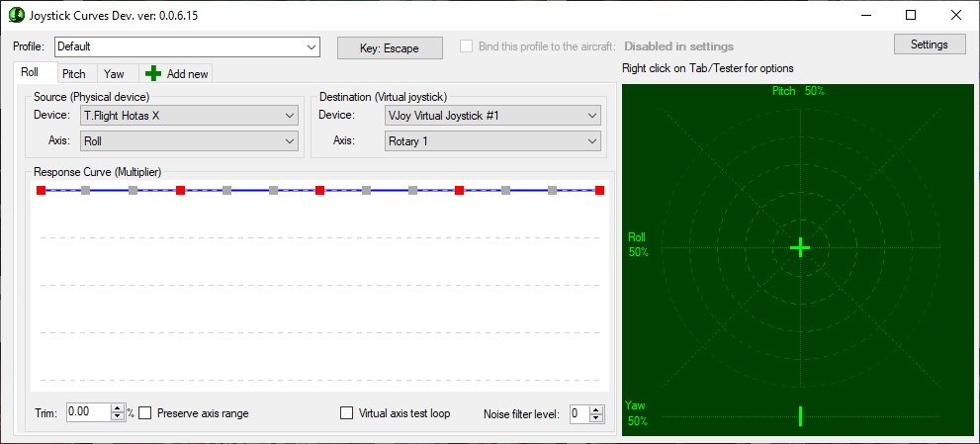Toggle Virtual axis test loop checkbox
Viewport: 980px width, 444px height.
pos(346,413)
